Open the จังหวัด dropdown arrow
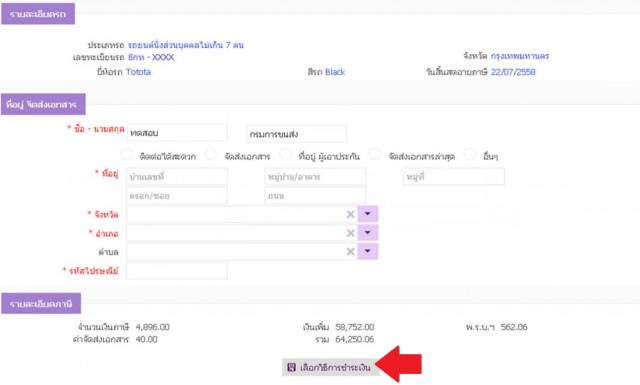Viewport: 640px width, 385px height. click(x=368, y=214)
